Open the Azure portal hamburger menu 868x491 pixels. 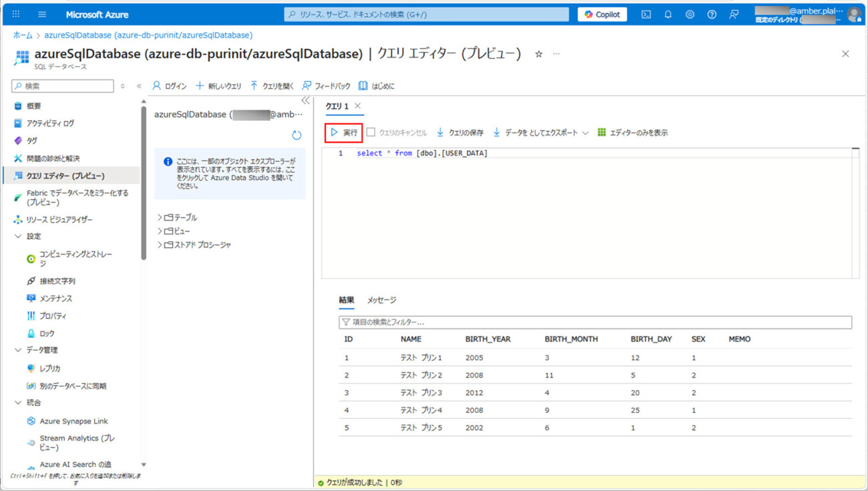(x=42, y=14)
